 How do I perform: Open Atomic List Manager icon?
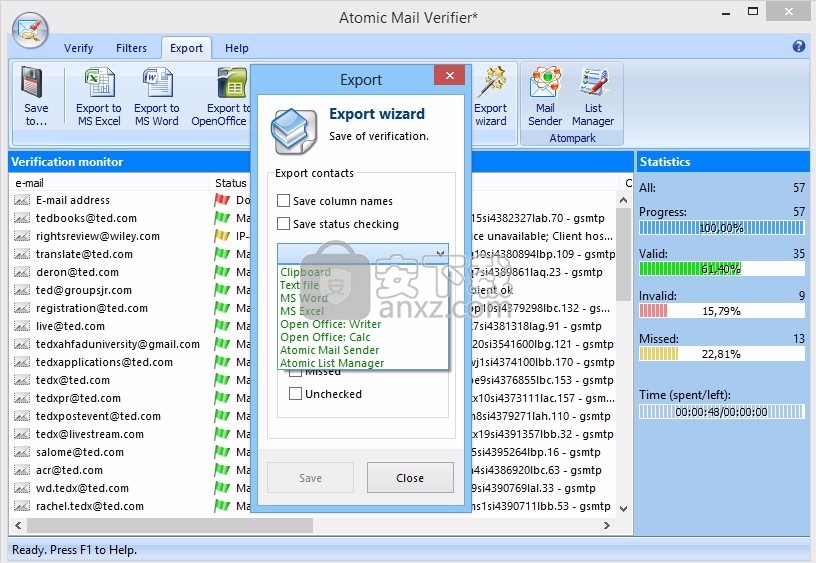593,82
